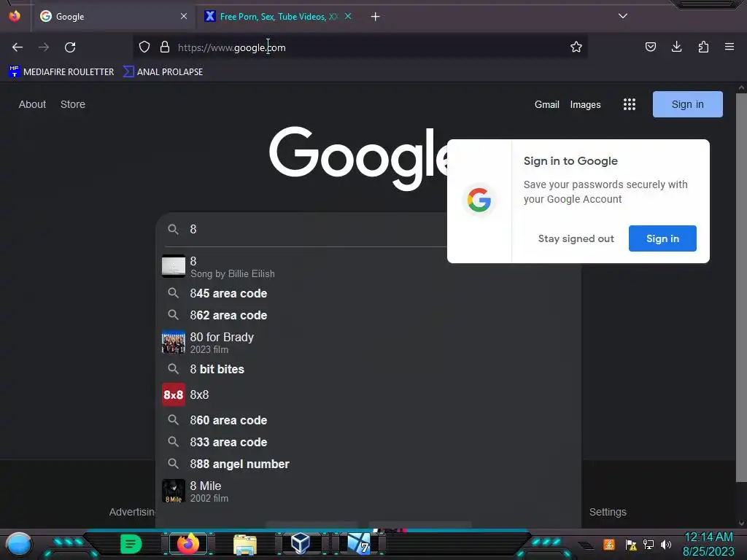Open the File Explorer taskbar icon
Screen dimensions: 747x560
[245, 544]
